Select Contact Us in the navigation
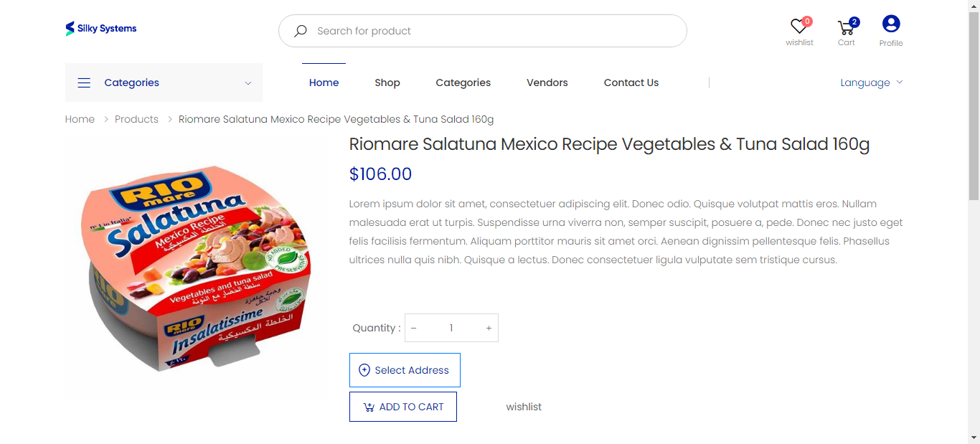 (x=631, y=82)
